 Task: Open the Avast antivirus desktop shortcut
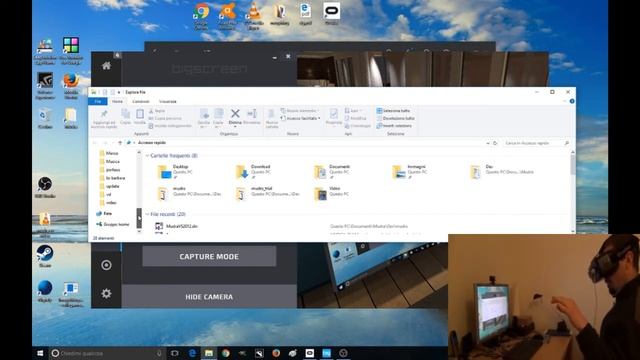[x=227, y=16]
